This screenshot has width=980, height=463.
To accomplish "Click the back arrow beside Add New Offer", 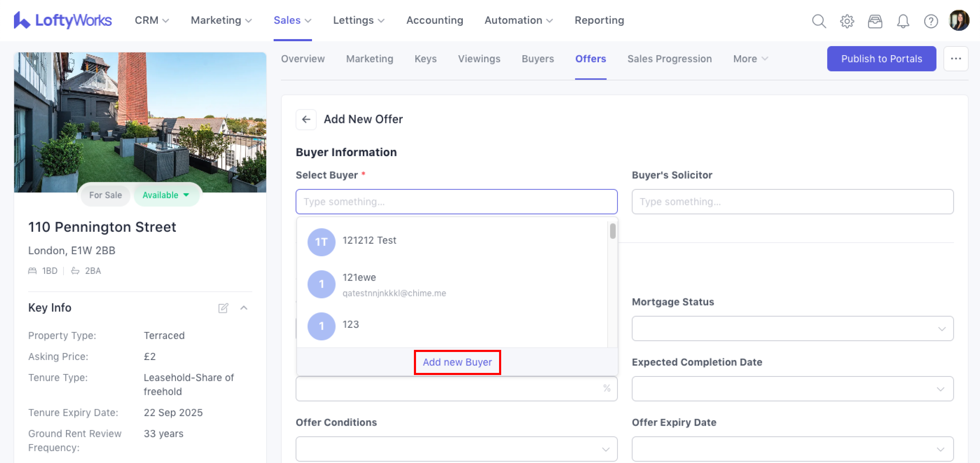I will click(x=306, y=119).
